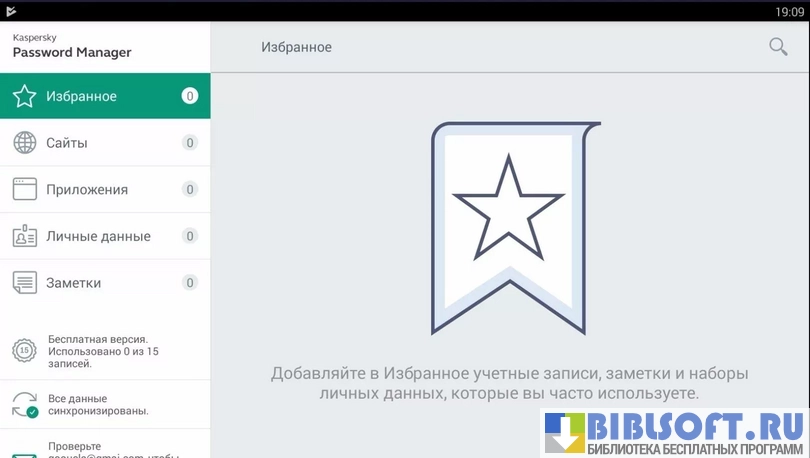Click the sync arrows status icon
Screen dimensions: 810x458
[25, 404]
